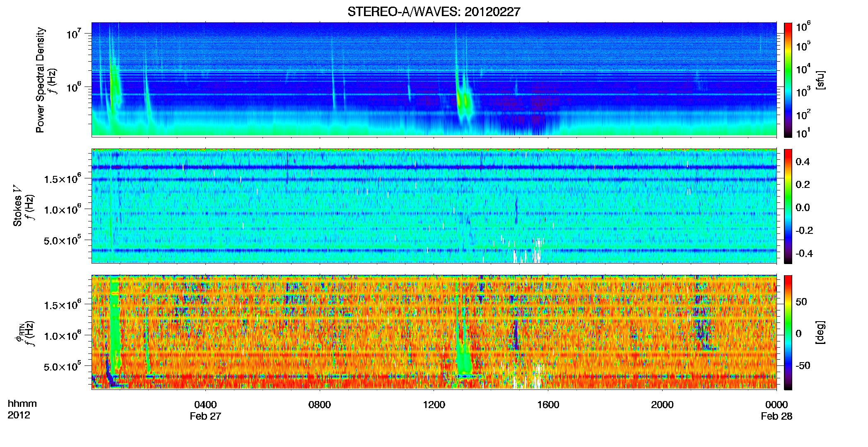The image size is (868, 447).
Task: Click the 0800 time tick label
Action: coord(320,405)
